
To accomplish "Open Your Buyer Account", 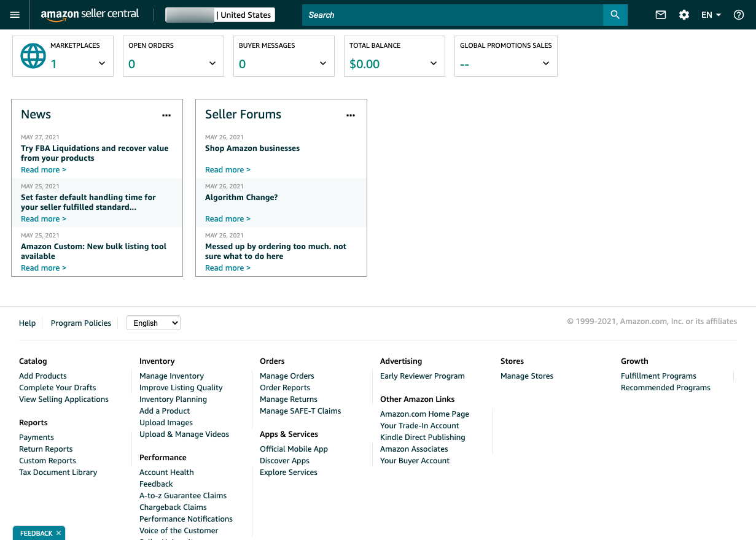I will pos(415,460).
